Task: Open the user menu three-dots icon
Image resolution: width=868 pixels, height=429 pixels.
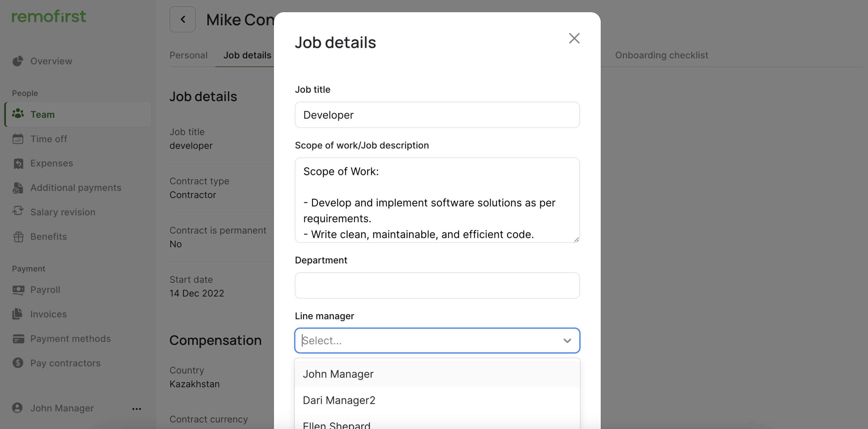Action: click(137, 409)
